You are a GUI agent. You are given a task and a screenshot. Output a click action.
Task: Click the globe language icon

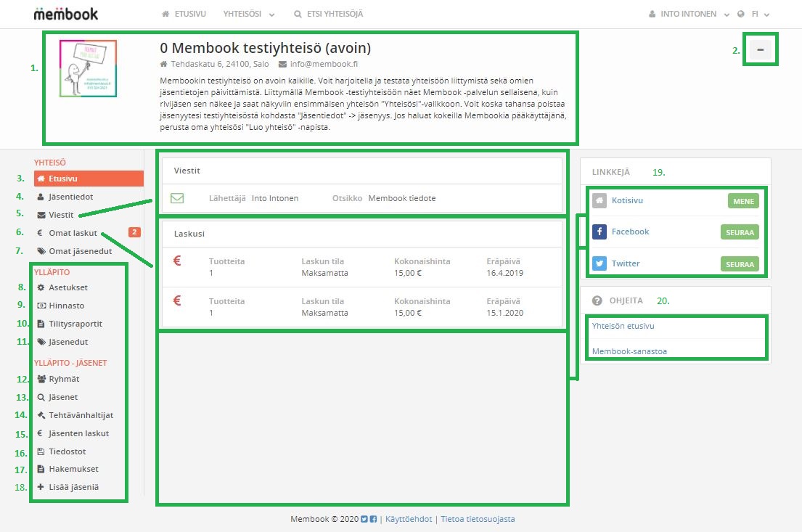click(x=740, y=14)
